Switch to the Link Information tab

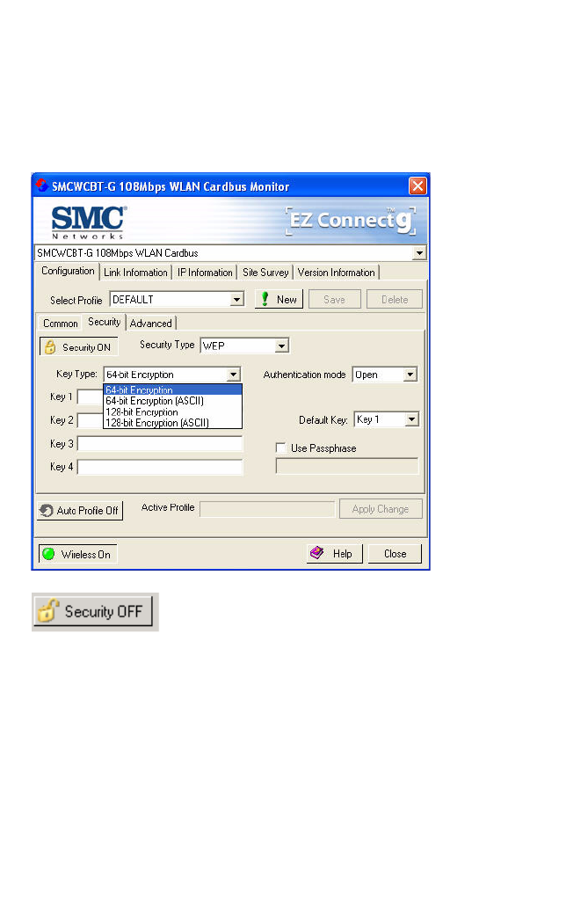point(135,273)
